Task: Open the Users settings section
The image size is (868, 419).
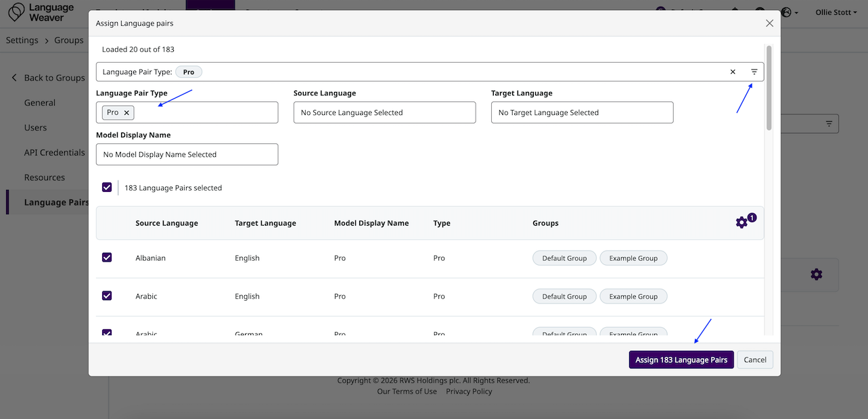Action: click(36, 128)
